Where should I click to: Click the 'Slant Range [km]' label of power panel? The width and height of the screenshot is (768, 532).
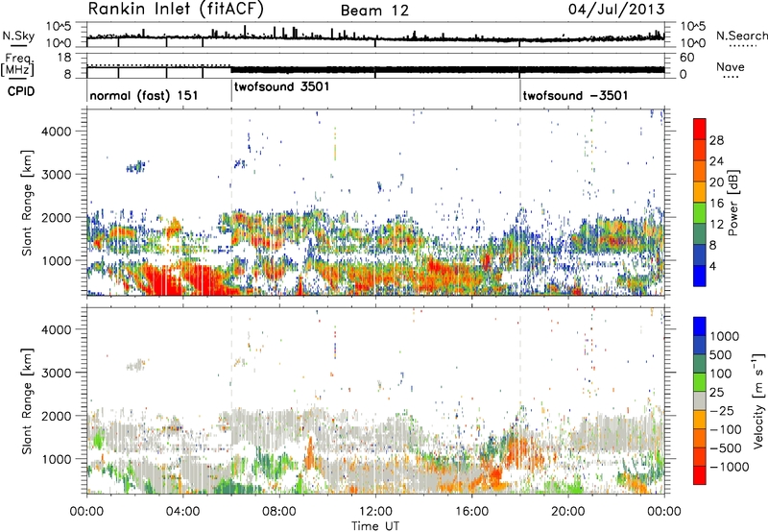pyautogui.click(x=27, y=203)
